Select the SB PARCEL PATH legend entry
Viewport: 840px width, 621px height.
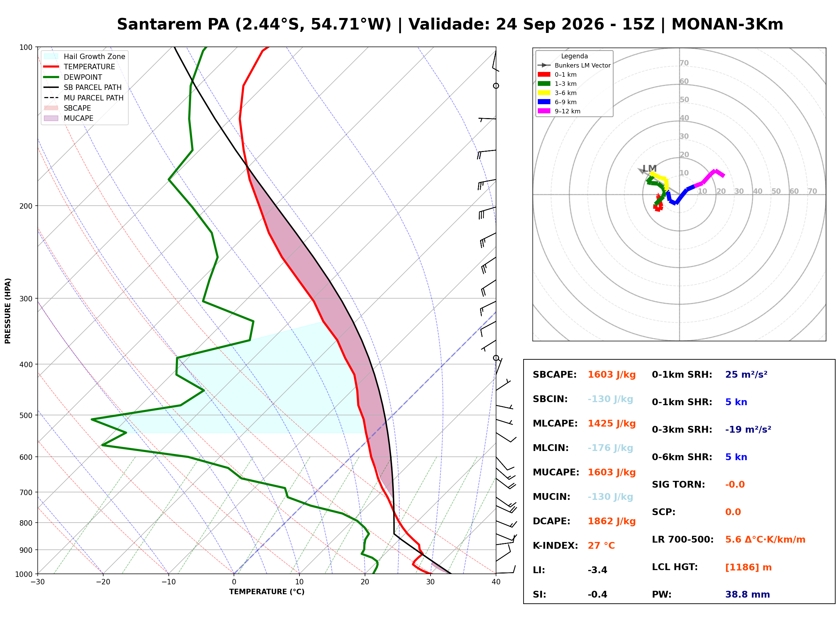click(x=83, y=87)
